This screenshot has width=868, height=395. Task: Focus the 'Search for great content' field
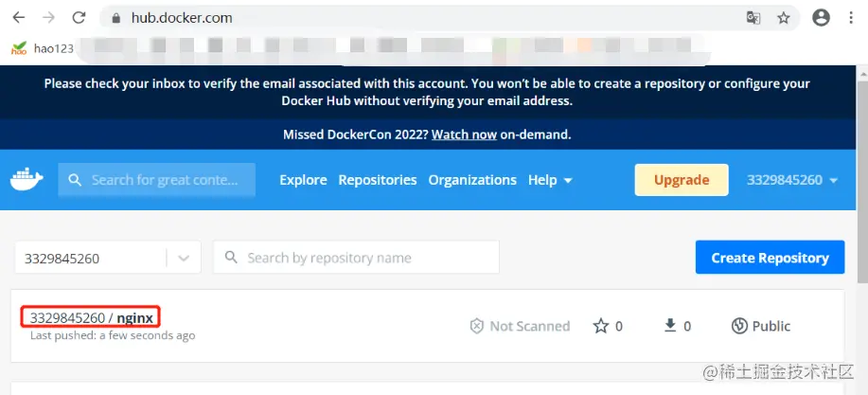(157, 180)
